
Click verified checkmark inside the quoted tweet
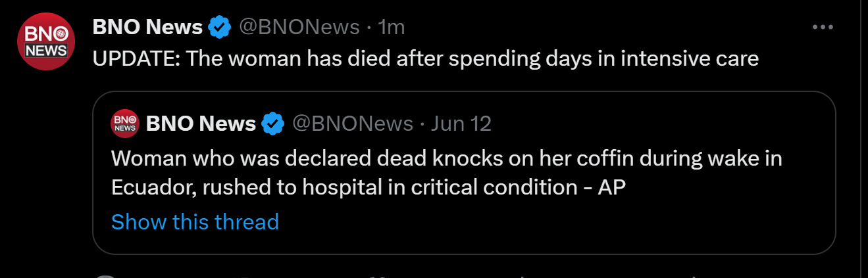coord(273,123)
